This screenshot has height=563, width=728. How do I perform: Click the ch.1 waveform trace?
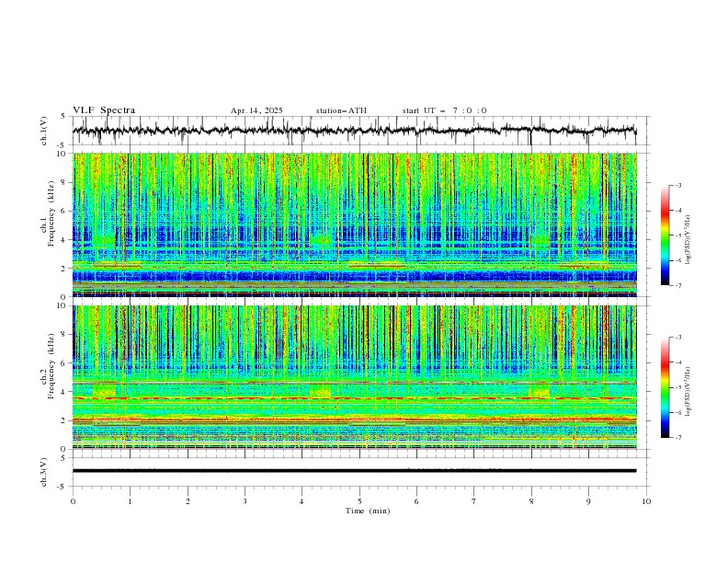tap(354, 131)
